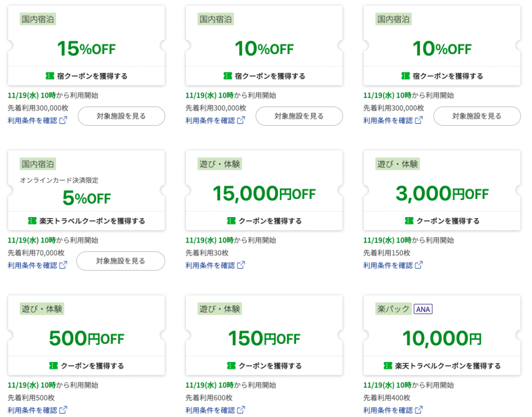Click the ticket icon on 10,000円 ANA pack coupon
Viewport: 532px width, 417px height.
point(388,366)
